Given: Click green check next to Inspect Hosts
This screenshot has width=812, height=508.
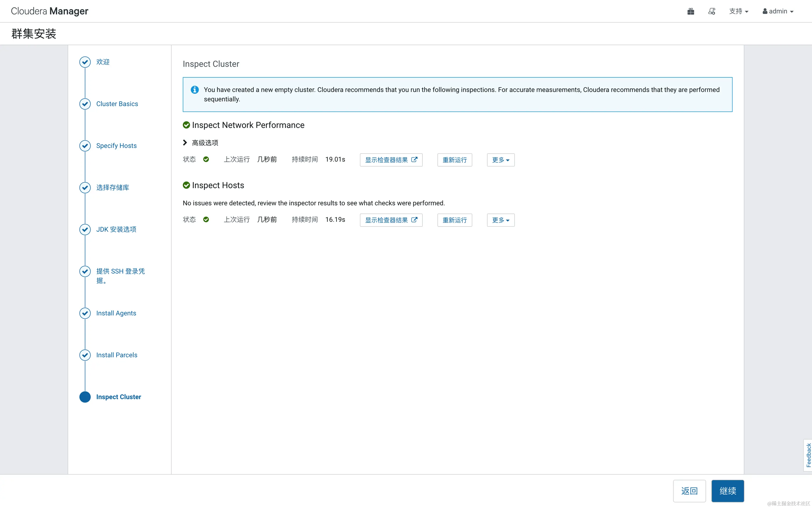Looking at the screenshot, I should (x=186, y=185).
